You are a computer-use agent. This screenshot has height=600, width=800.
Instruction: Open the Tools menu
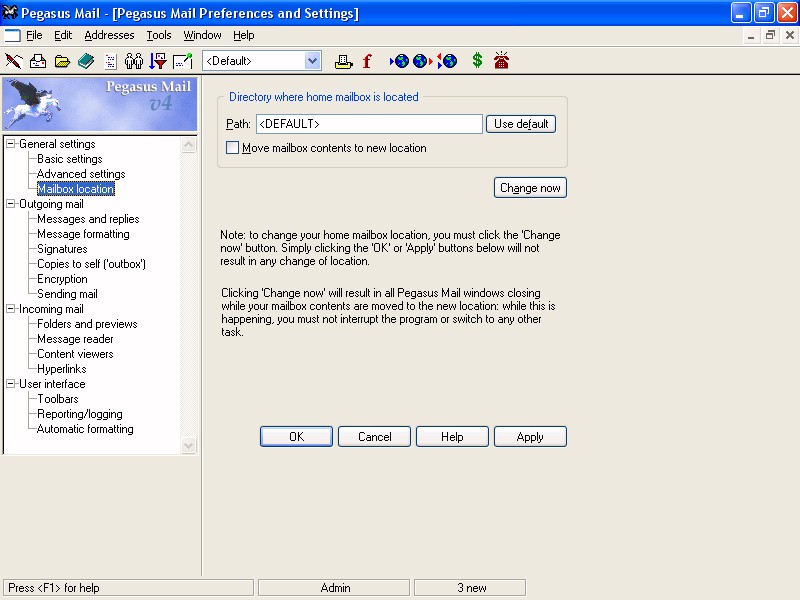(x=159, y=35)
